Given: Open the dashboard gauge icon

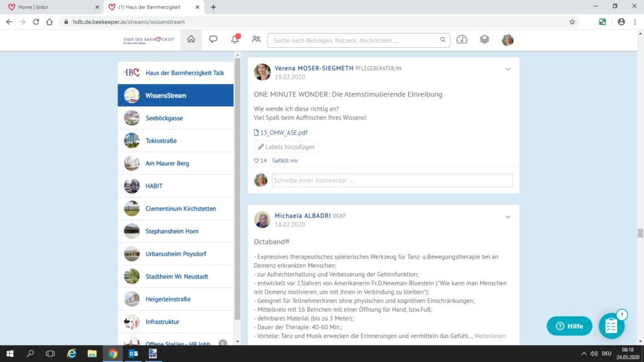Looking at the screenshot, I should [462, 40].
